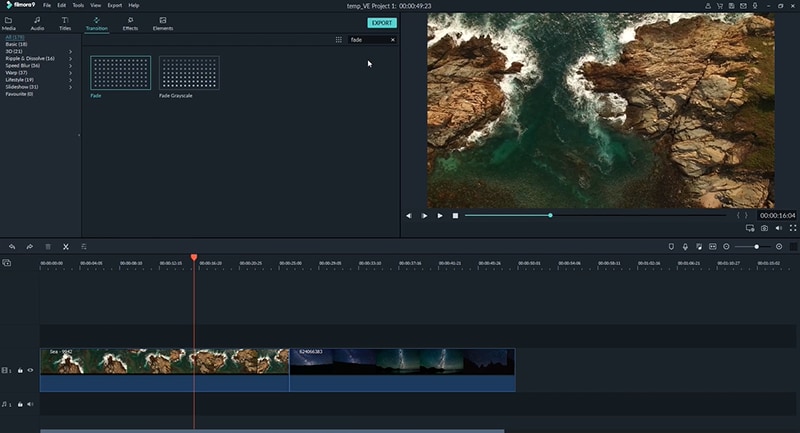Viewport: 800px width, 433px height.
Task: Take a snapshot with the camera icon
Action: (x=764, y=228)
